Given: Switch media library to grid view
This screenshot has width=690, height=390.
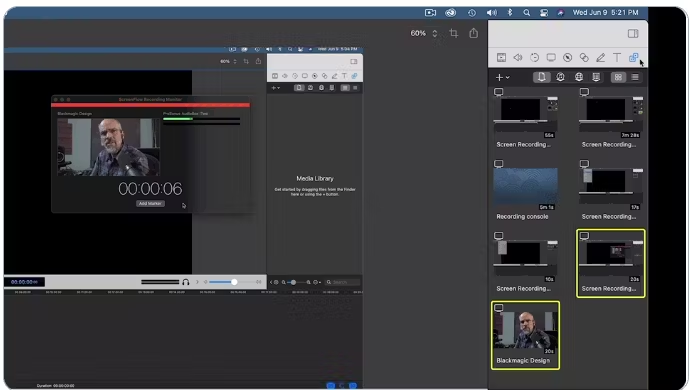Looking at the screenshot, I should click(618, 77).
